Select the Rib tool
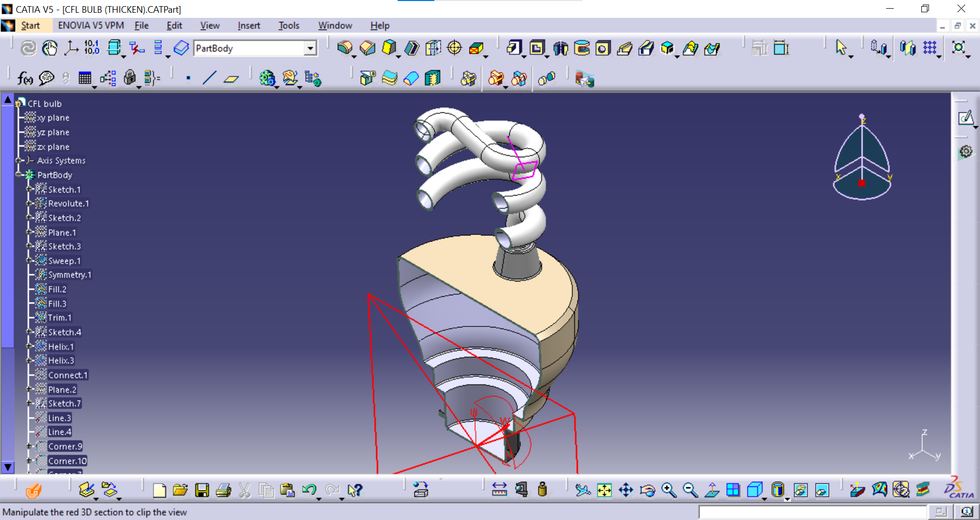Screen dimensions: 980x520 click(x=625, y=48)
